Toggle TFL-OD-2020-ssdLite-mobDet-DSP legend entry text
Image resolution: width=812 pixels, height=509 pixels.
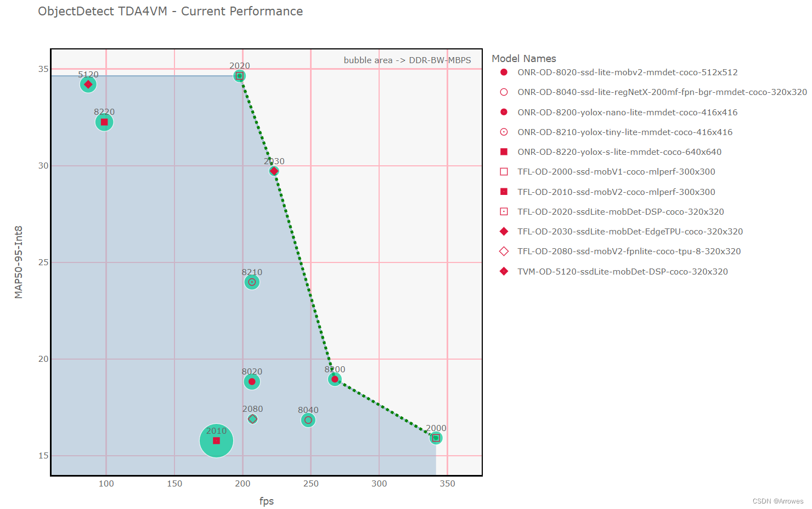pyautogui.click(x=621, y=211)
